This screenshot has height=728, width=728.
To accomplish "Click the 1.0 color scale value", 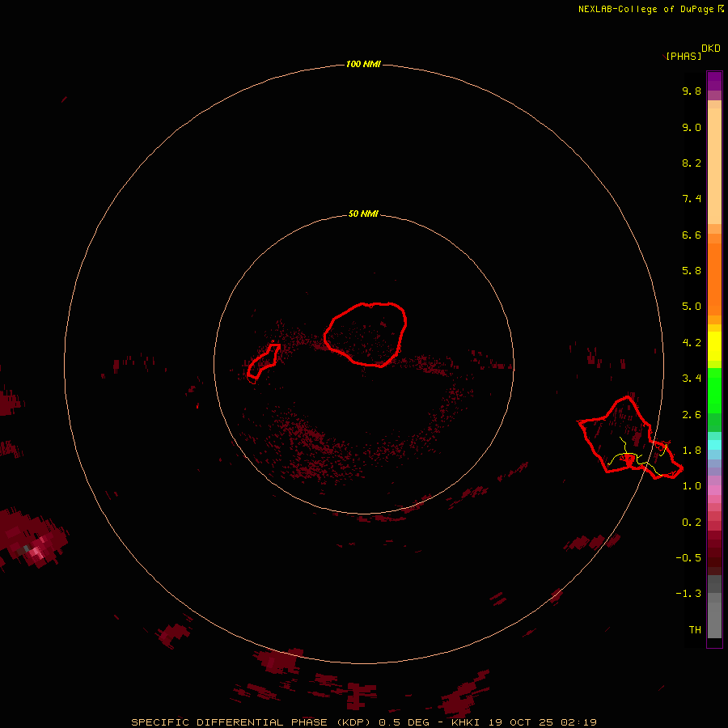I will click(x=692, y=486).
